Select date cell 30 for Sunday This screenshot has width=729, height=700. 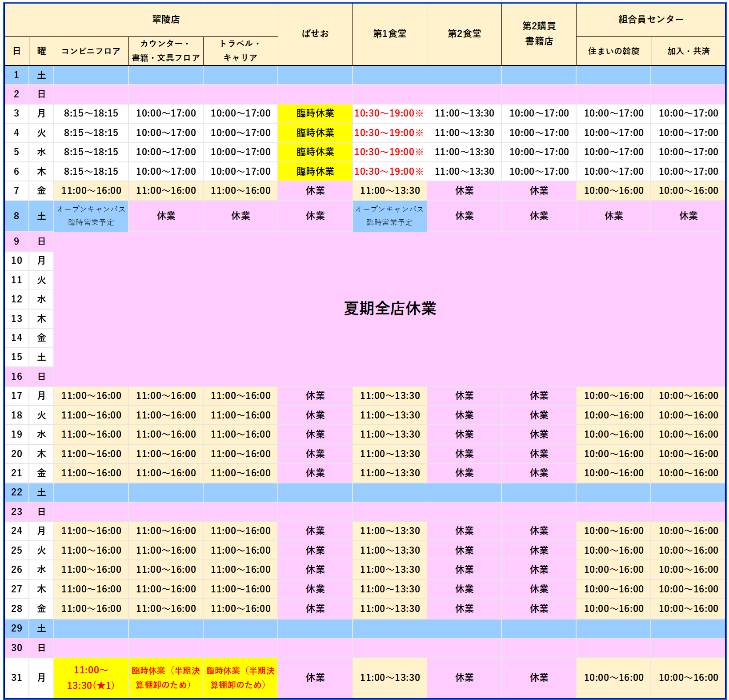click(x=17, y=648)
